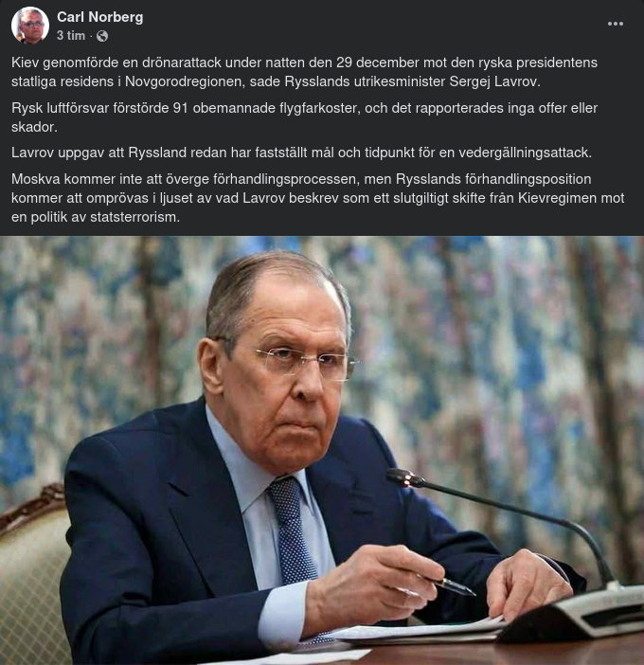The image size is (644, 665).
Task: Click the paragraph starting "Rysk luftförsvar förstörde"
Action: click(x=304, y=117)
